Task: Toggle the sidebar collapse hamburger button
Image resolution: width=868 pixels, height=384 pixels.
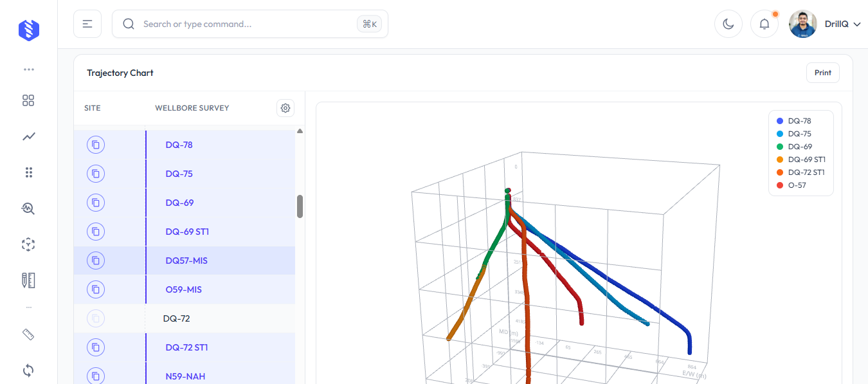Action: click(x=87, y=24)
